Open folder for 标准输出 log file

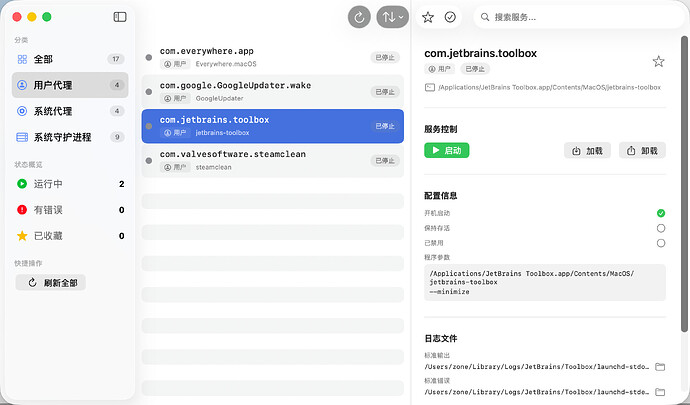pyautogui.click(x=660, y=367)
